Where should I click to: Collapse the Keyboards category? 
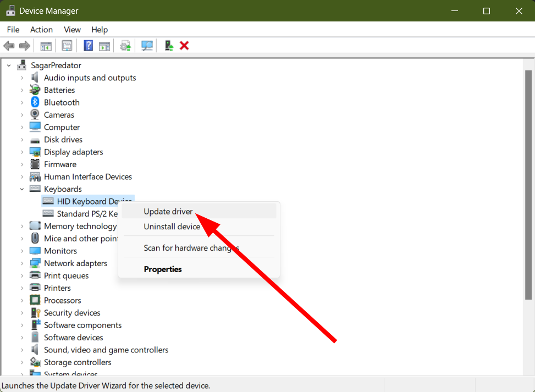click(x=22, y=189)
